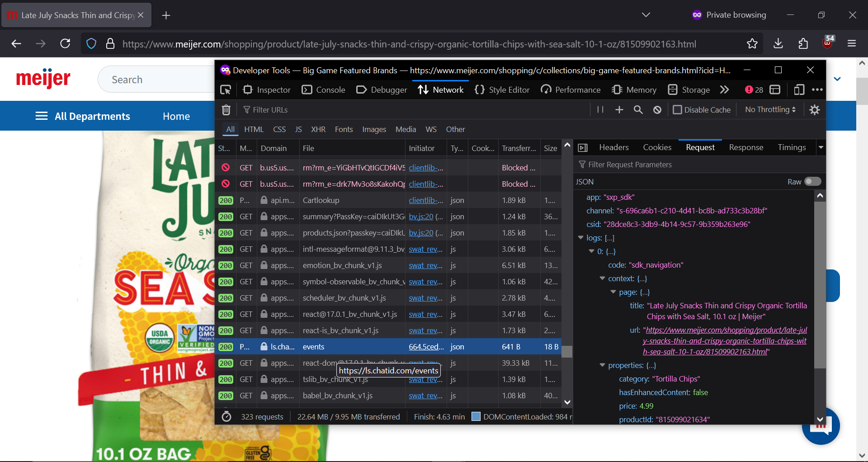Select the scheduler_bv_chunk_v1.js request
868x462 pixels.
[389, 298]
